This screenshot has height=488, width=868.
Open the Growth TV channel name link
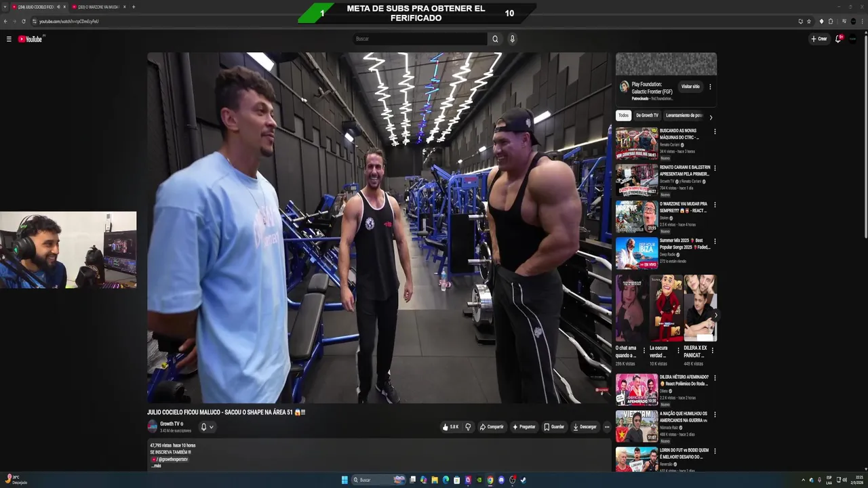(x=170, y=424)
